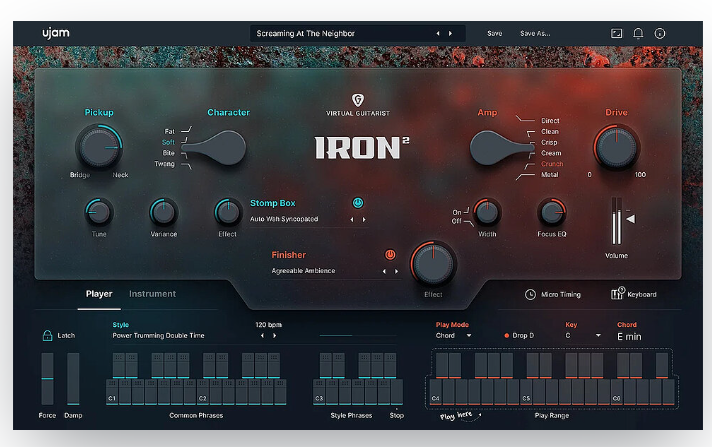This screenshot has height=447, width=712.
Task: Select Soft character option
Action: tap(168, 142)
